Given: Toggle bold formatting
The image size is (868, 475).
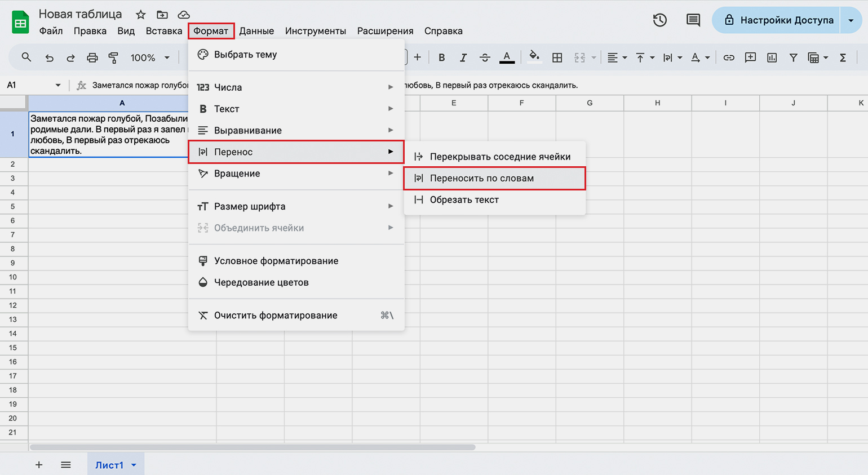Looking at the screenshot, I should (442, 57).
